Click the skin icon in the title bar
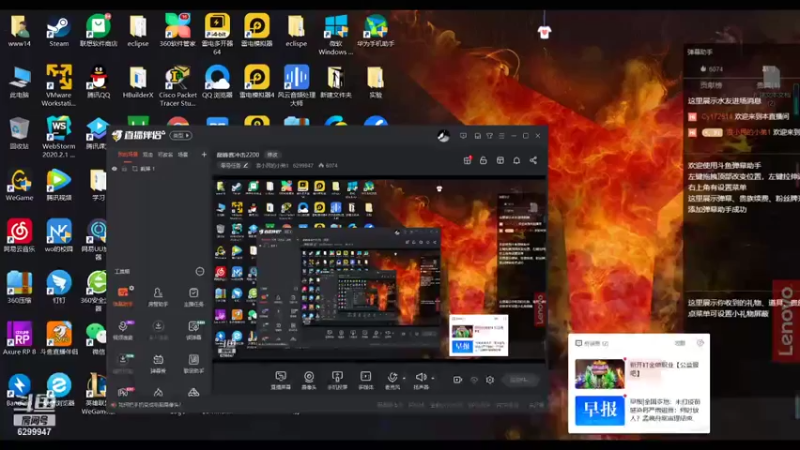The height and width of the screenshot is (450, 800). (x=489, y=136)
